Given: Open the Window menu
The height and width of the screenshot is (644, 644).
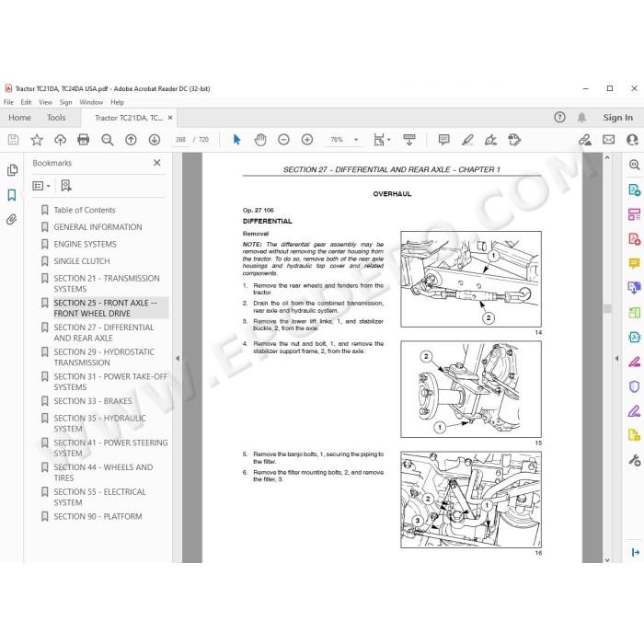Looking at the screenshot, I should [x=91, y=102].
